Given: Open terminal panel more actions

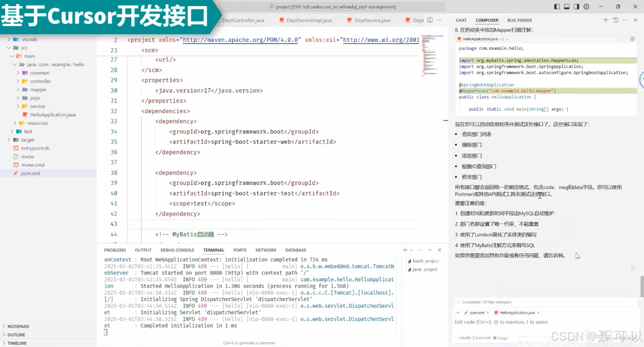Looking at the screenshot, I should [x=420, y=250].
